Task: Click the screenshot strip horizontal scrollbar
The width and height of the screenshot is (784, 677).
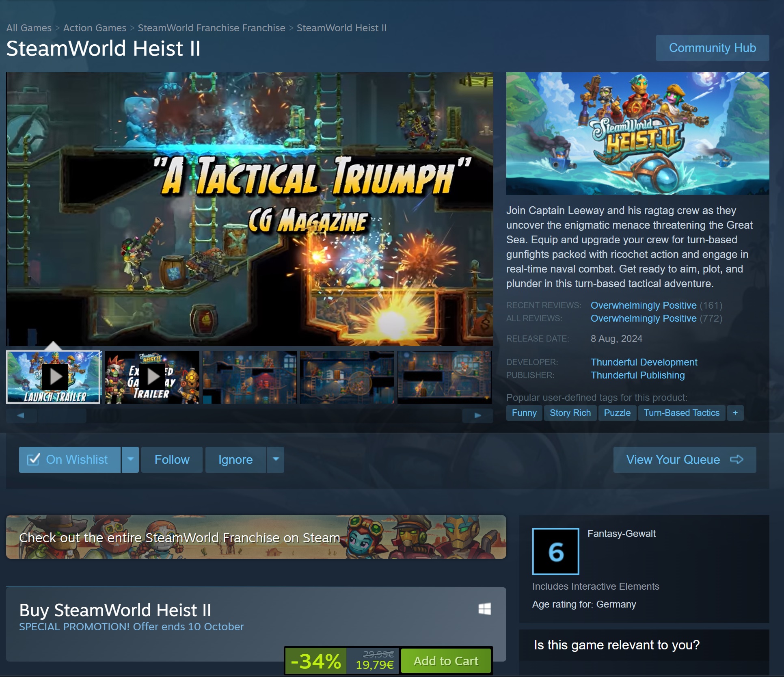Action: (62, 415)
